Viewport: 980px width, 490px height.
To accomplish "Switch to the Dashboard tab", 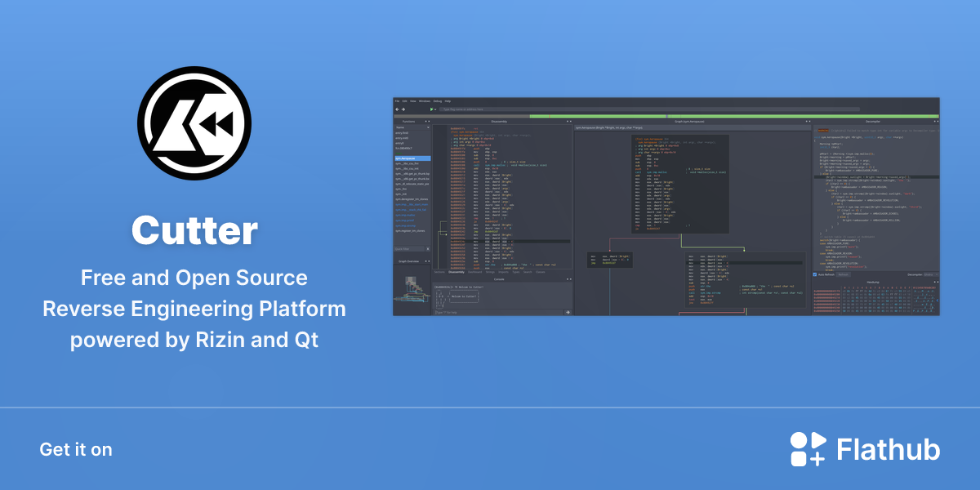I will (x=475, y=272).
